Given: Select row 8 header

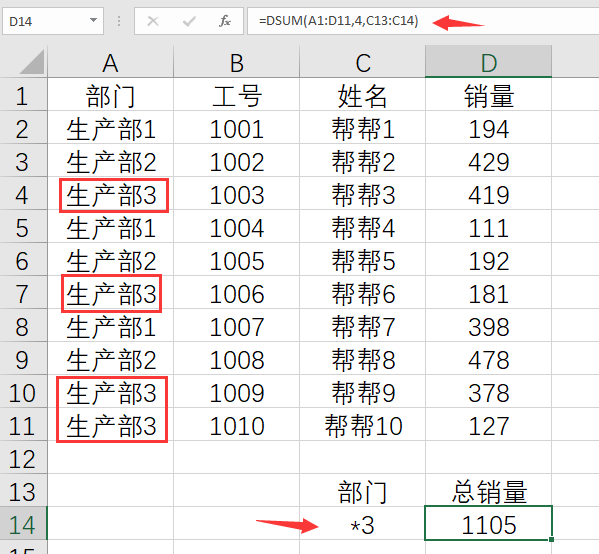Looking at the screenshot, I should click(23, 326).
